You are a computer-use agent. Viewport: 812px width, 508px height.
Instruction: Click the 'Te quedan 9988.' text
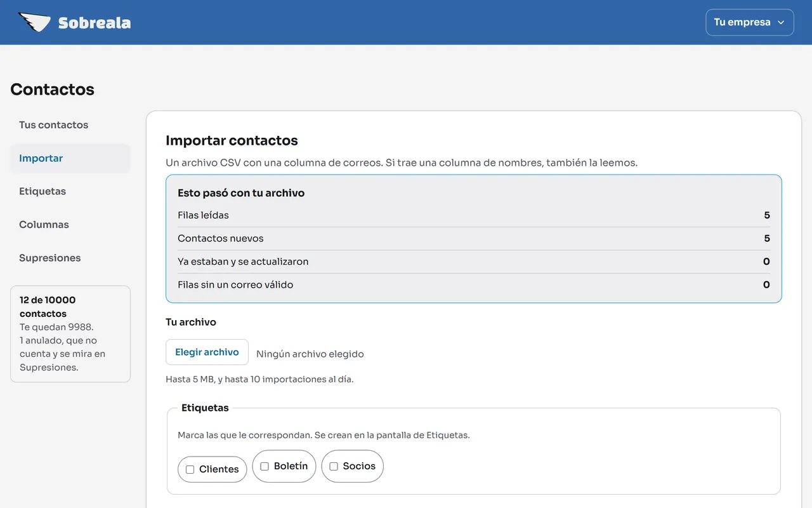pos(56,327)
